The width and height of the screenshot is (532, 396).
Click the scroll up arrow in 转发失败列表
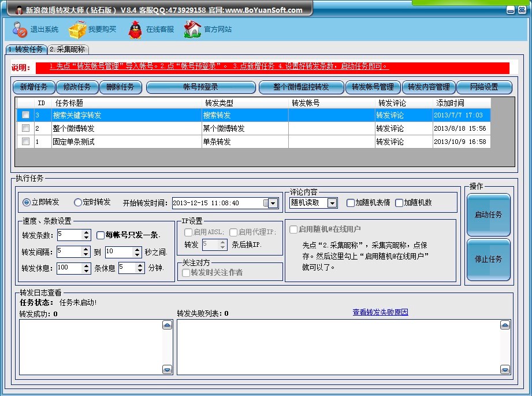505,325
